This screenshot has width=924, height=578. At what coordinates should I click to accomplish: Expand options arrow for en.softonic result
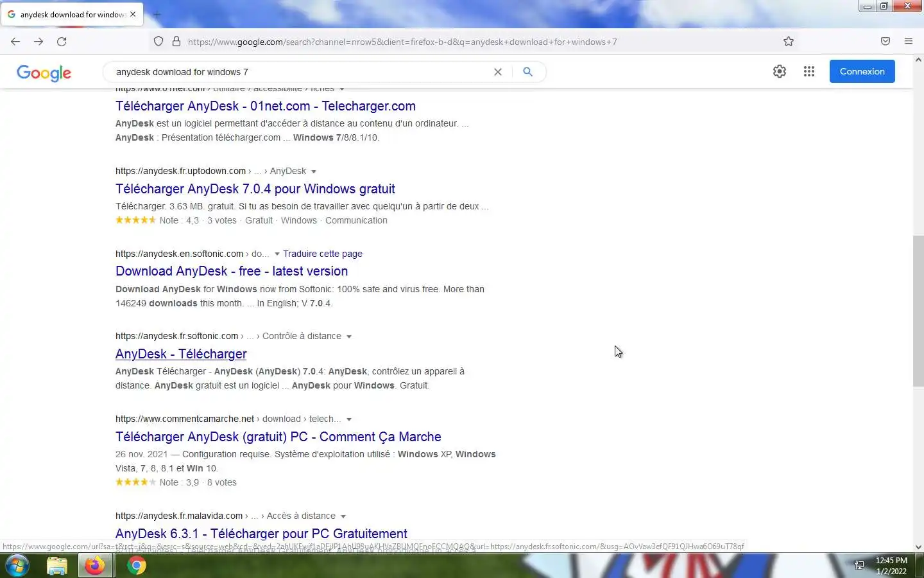click(x=277, y=254)
